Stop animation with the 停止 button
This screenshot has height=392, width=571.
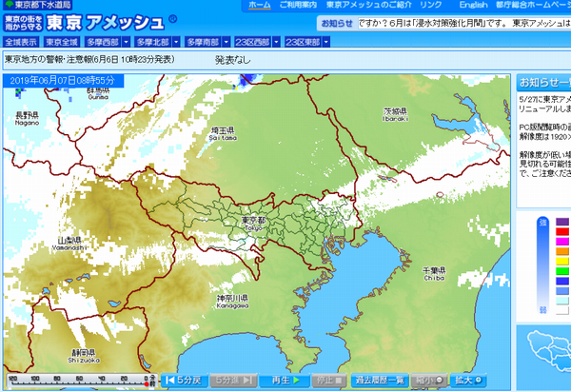(x=329, y=381)
